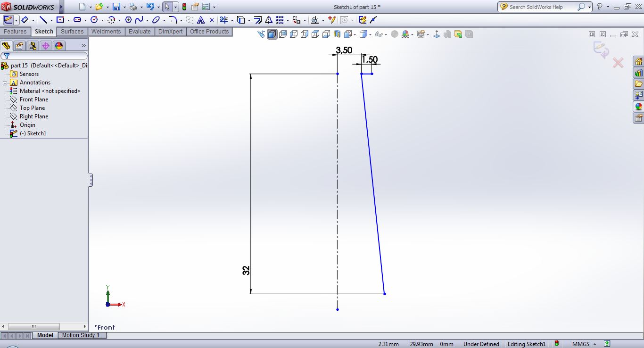
Task: Click the DisplayManager color ball tab
Action: (x=59, y=46)
